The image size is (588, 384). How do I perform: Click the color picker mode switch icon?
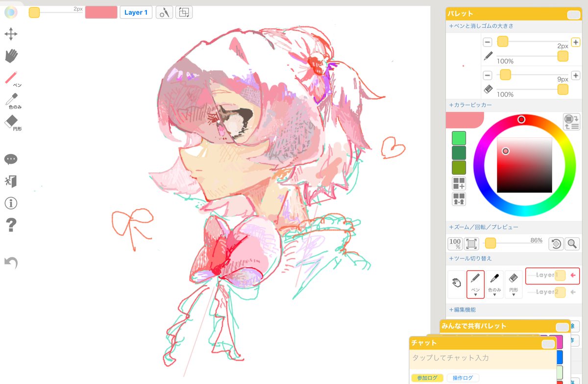pyautogui.click(x=571, y=121)
